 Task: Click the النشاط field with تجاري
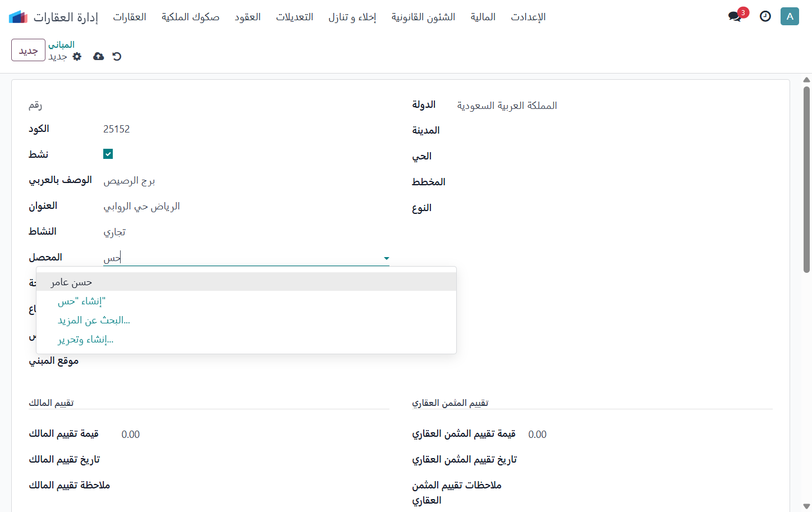coord(246,232)
